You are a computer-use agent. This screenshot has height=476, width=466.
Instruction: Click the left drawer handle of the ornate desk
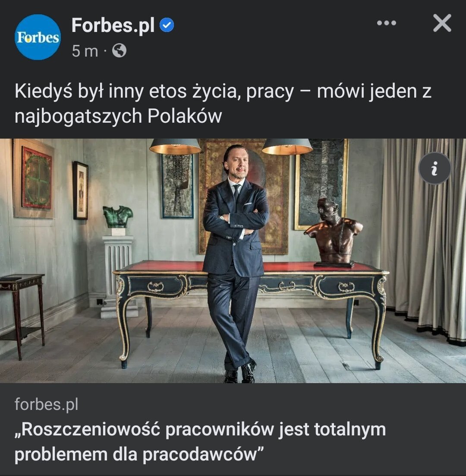click(x=155, y=286)
